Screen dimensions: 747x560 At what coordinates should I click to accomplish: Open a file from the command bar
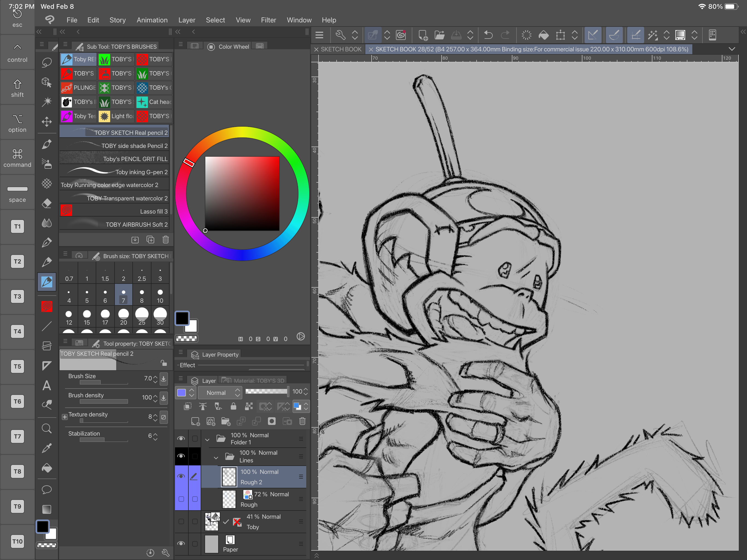(439, 35)
